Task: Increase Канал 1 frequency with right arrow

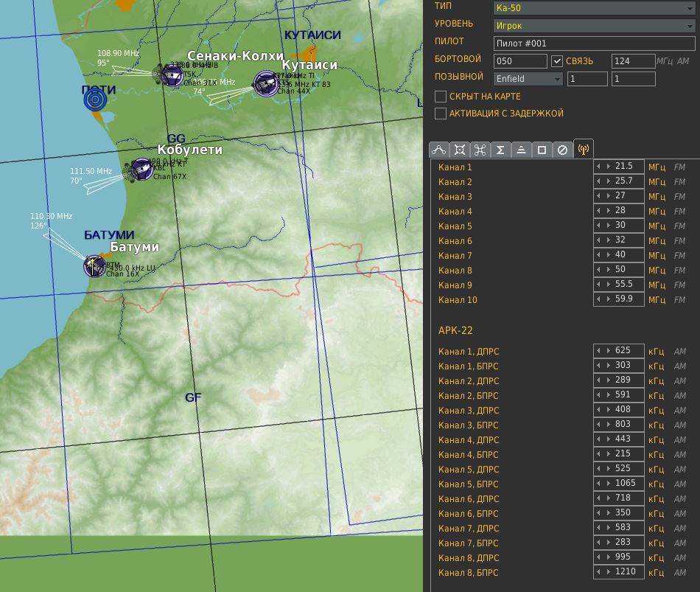Action: (x=608, y=166)
